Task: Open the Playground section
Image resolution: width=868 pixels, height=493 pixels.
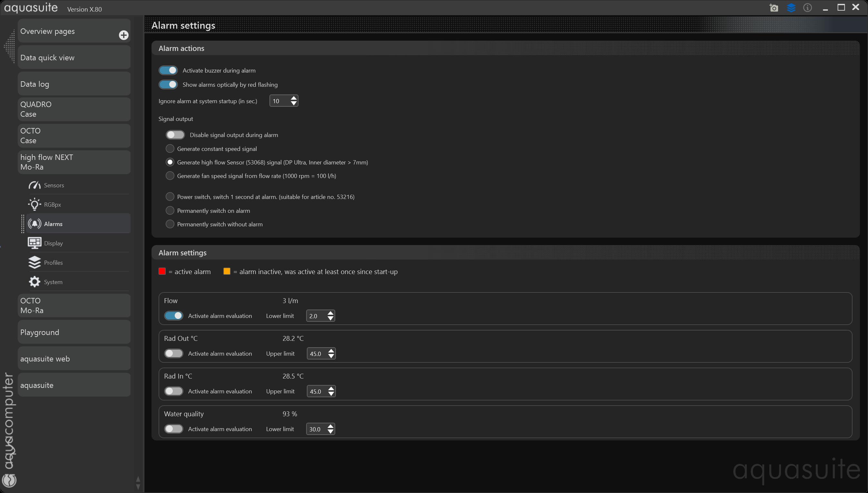Action: pyautogui.click(x=74, y=332)
